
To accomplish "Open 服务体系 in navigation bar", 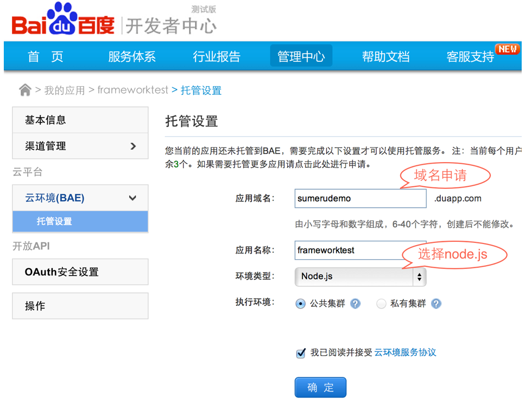I will tap(131, 56).
